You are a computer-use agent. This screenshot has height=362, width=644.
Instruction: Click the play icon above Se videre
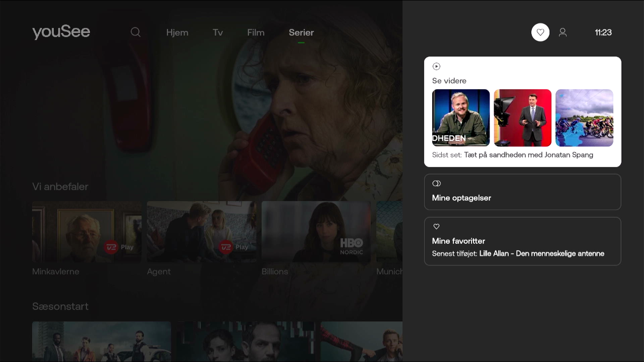click(436, 66)
